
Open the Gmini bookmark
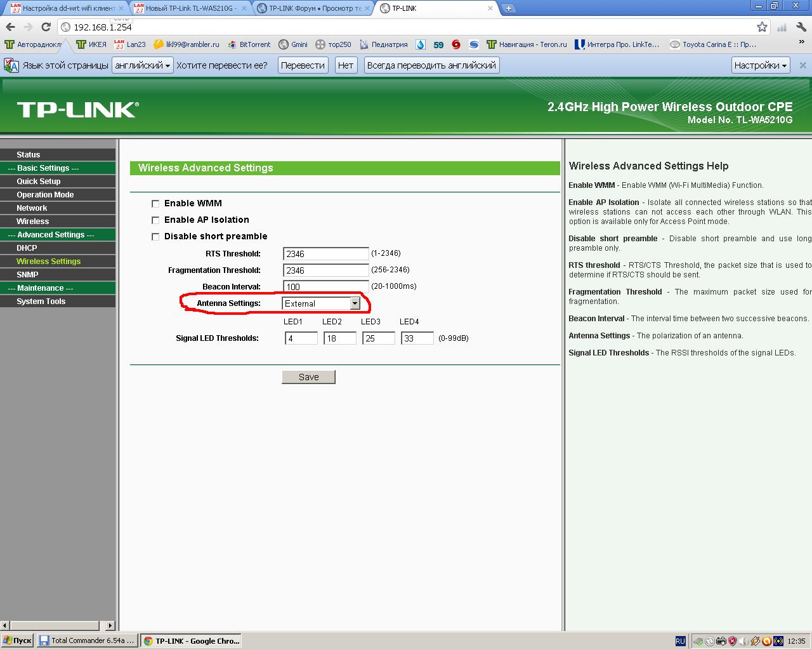coord(293,44)
